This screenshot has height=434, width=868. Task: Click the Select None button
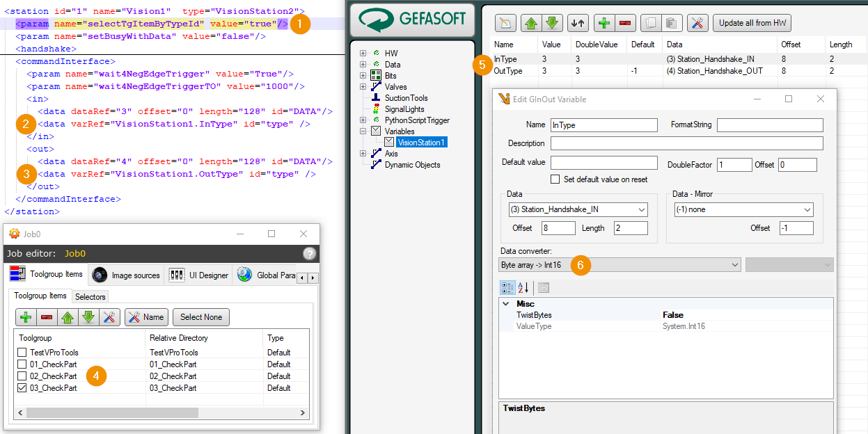pos(201,317)
